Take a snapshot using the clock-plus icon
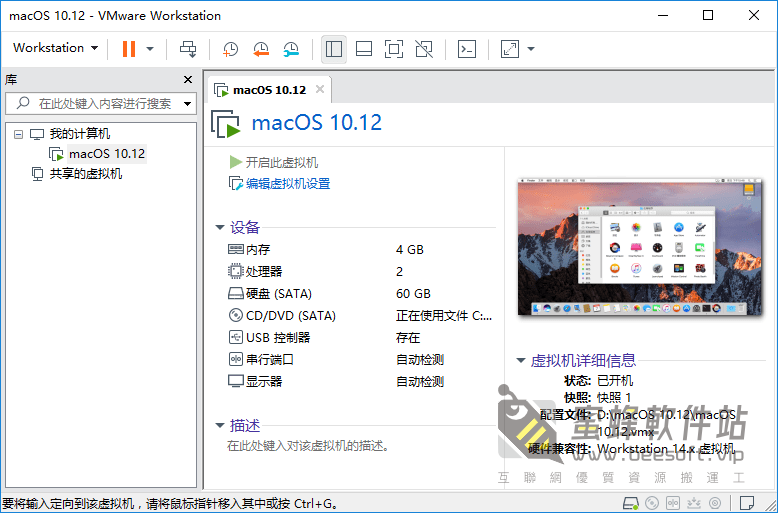 pyautogui.click(x=230, y=49)
